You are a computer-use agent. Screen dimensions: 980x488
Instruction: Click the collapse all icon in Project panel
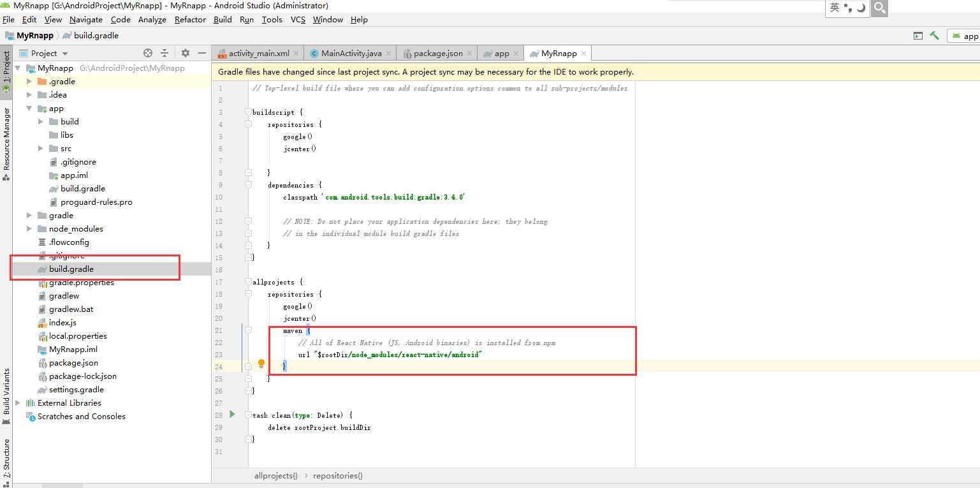pos(165,53)
